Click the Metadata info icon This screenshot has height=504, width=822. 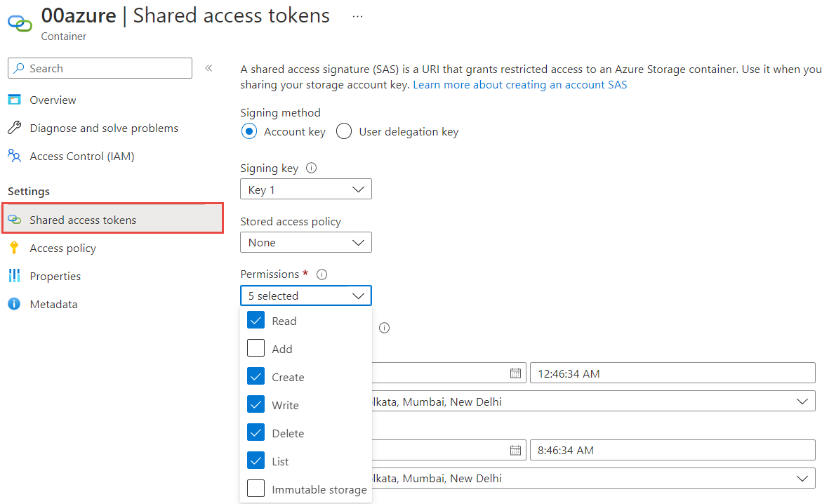coord(14,304)
